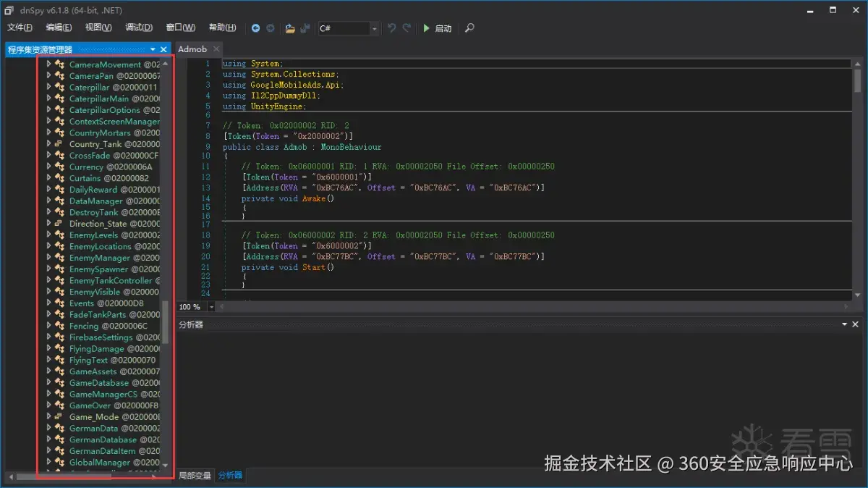Select the Admob document tab

tap(192, 49)
